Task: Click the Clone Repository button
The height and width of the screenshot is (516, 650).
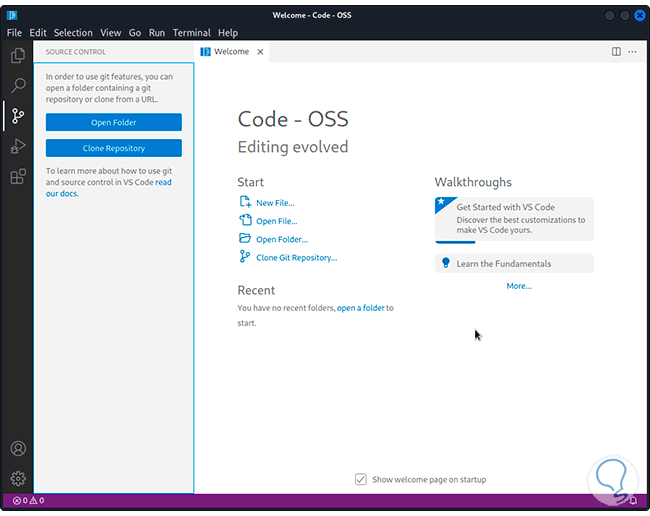Action: click(x=113, y=148)
